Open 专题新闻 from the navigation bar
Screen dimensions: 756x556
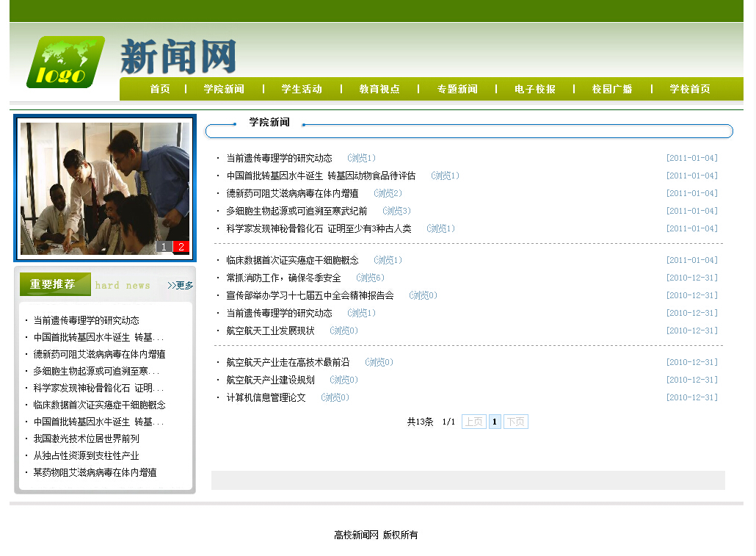(x=457, y=90)
